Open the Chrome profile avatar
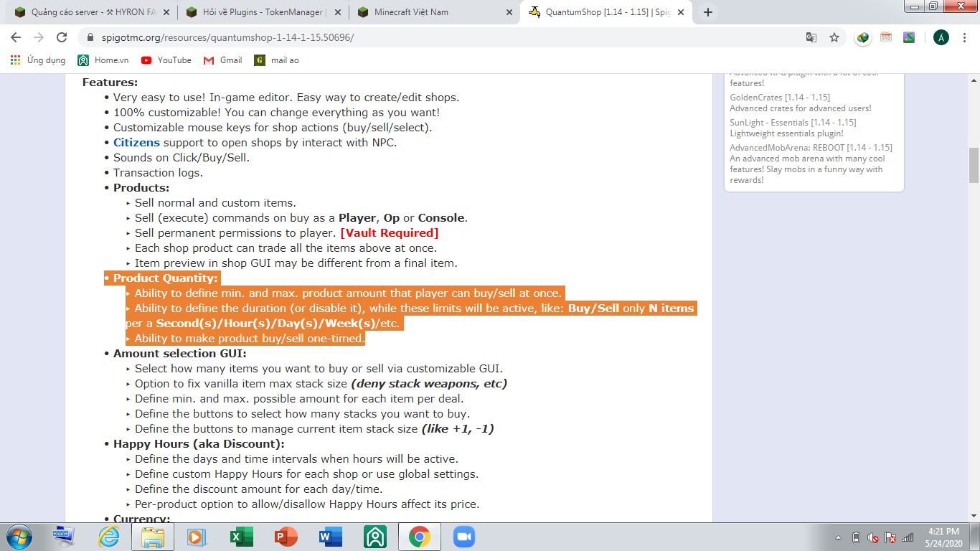The image size is (980, 551). tap(941, 37)
